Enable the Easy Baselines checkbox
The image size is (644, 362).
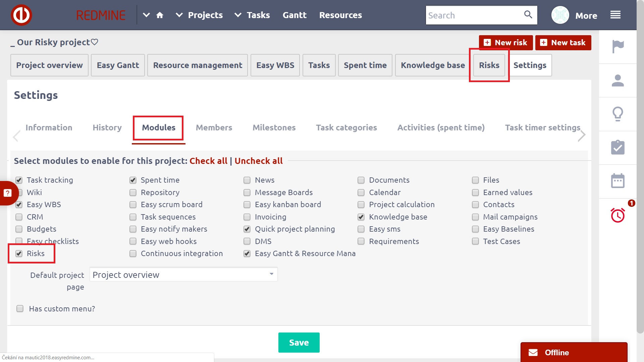pyautogui.click(x=475, y=229)
